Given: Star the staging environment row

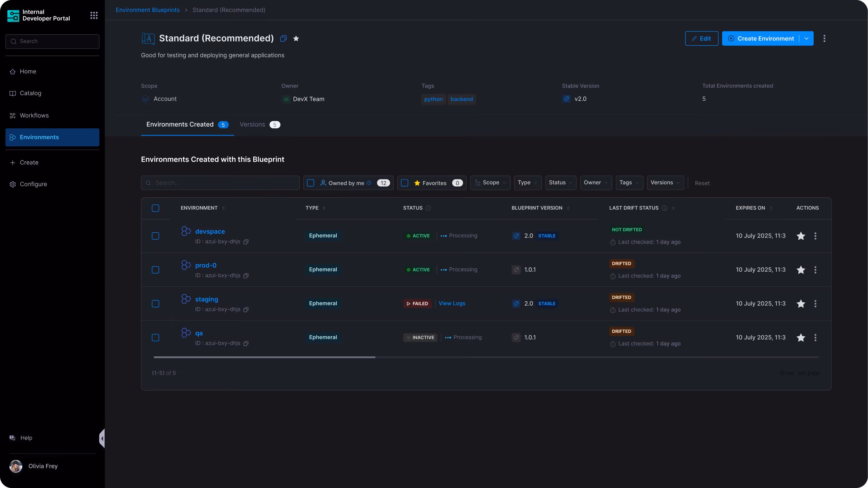Looking at the screenshot, I should [801, 304].
